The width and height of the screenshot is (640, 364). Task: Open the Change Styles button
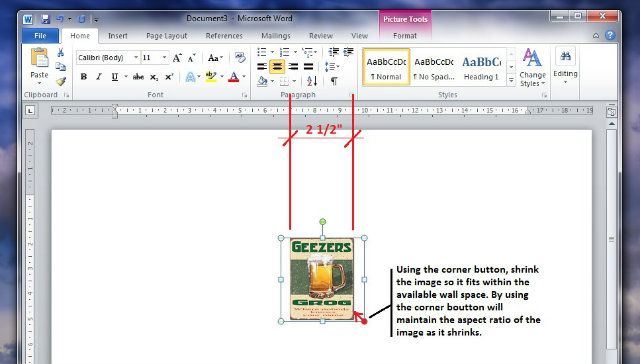pos(533,67)
